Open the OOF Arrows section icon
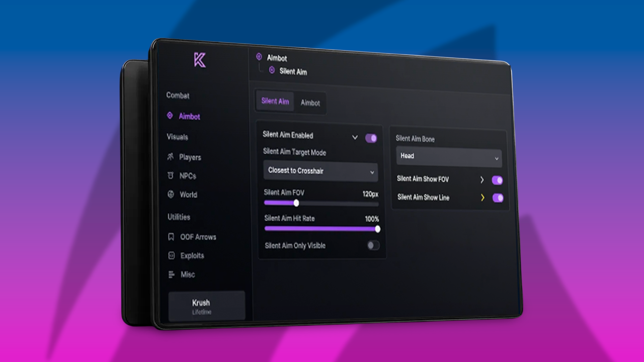Screen dimensions: 644x362 pyautogui.click(x=171, y=236)
